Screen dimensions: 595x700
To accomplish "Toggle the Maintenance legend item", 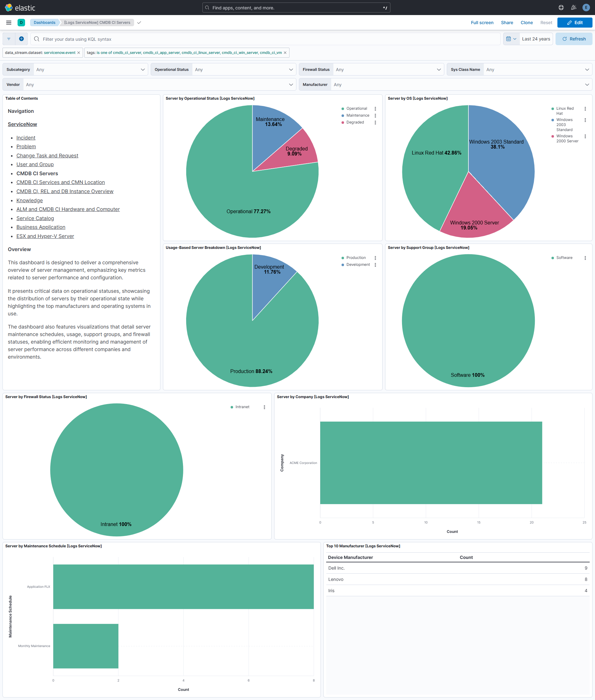I will pyautogui.click(x=357, y=115).
